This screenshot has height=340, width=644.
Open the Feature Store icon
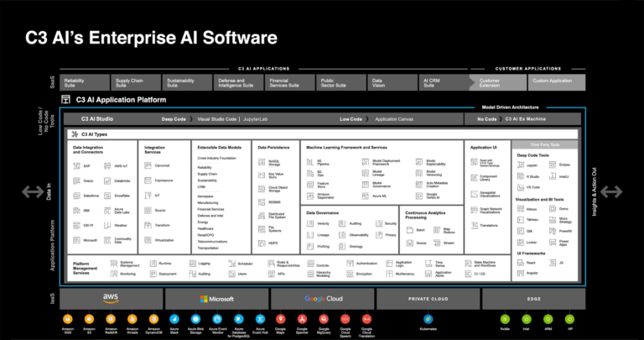click(x=312, y=183)
